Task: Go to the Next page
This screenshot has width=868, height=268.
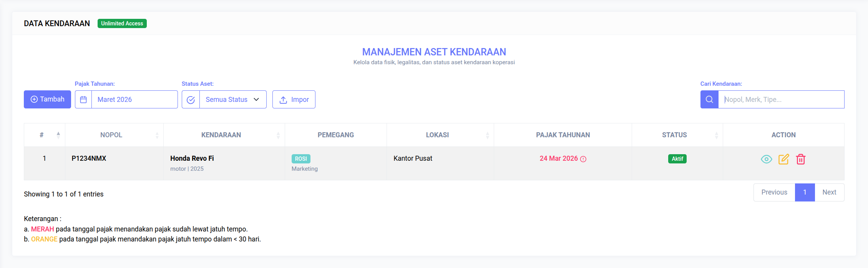Action: pyautogui.click(x=829, y=192)
